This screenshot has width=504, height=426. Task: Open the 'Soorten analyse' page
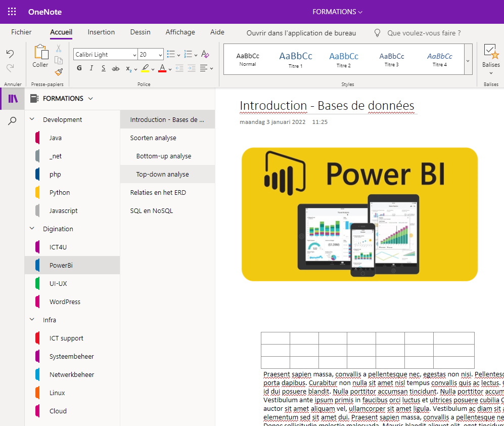[x=167, y=138]
